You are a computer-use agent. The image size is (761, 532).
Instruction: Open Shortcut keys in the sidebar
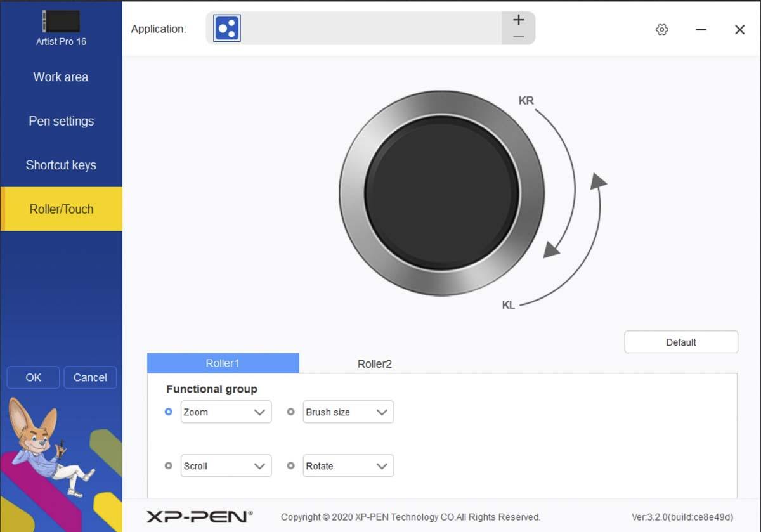pyautogui.click(x=61, y=165)
